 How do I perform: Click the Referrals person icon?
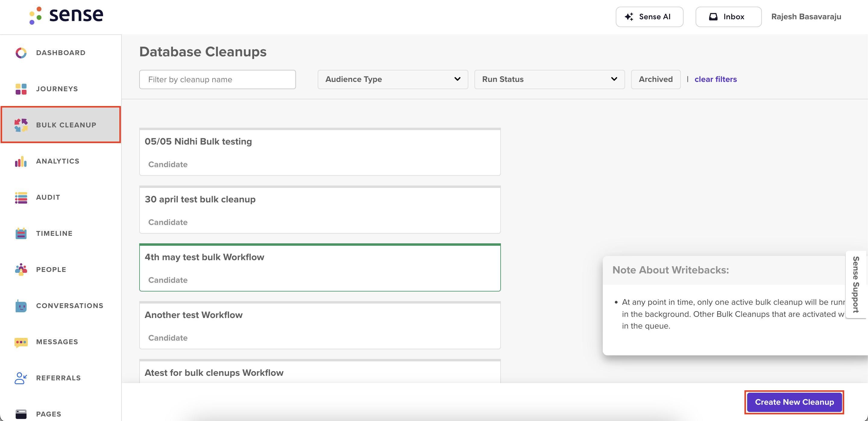(21, 378)
